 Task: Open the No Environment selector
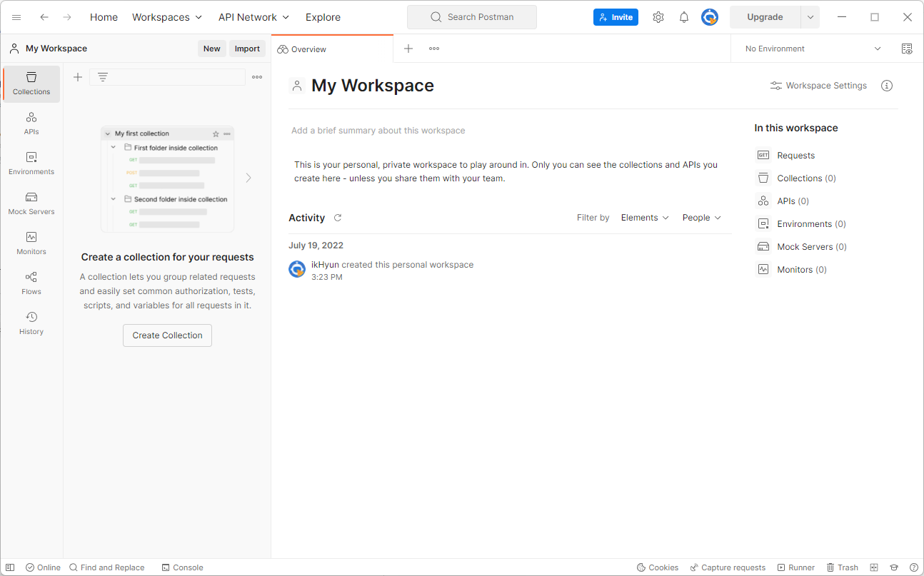click(x=813, y=49)
